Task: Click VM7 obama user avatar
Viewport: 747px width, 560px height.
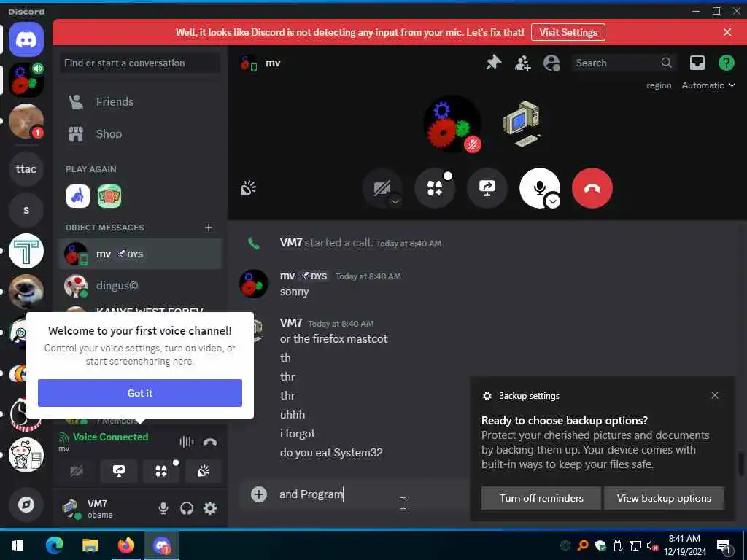Action: click(71, 508)
